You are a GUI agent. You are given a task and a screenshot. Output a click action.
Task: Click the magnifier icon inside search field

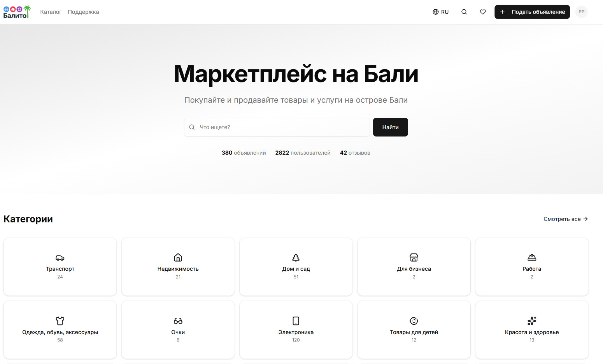click(192, 127)
